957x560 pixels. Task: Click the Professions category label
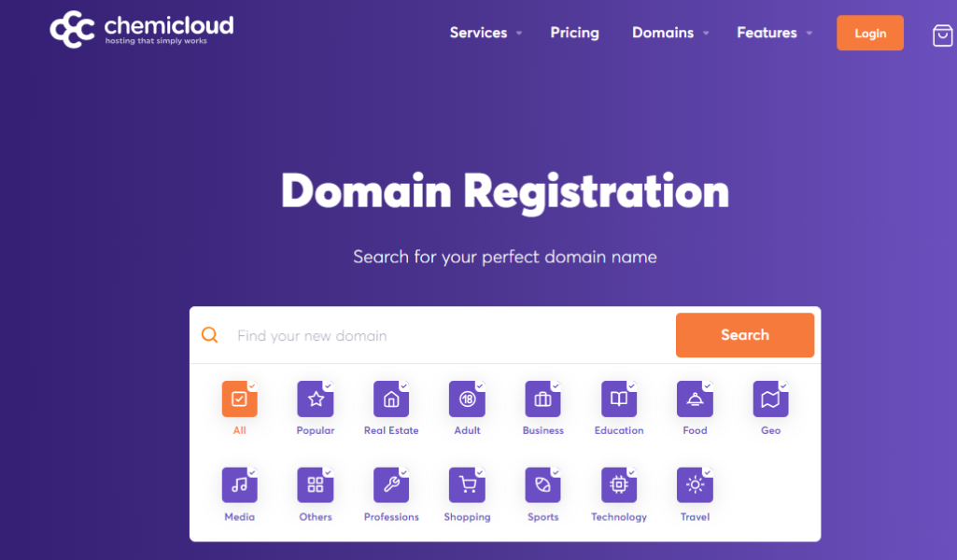pos(391,517)
